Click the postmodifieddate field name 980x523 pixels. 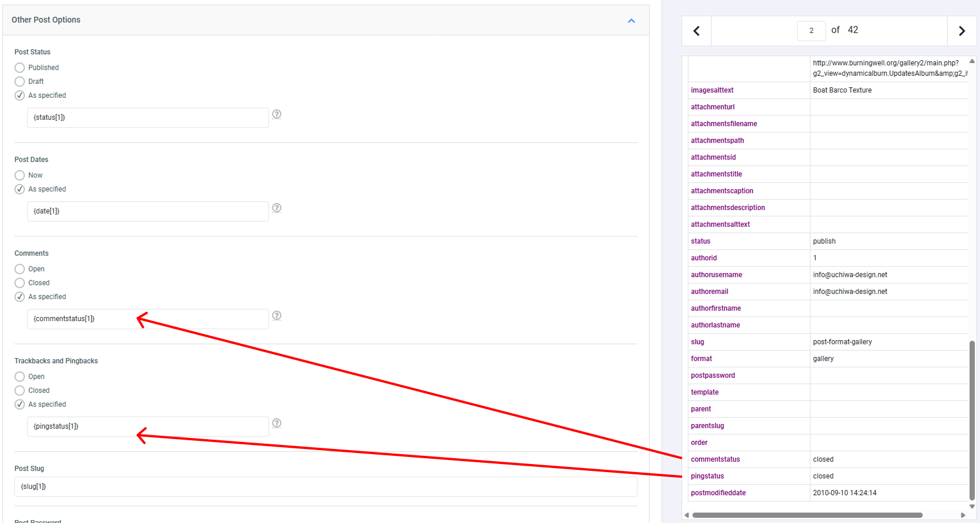[x=718, y=493]
